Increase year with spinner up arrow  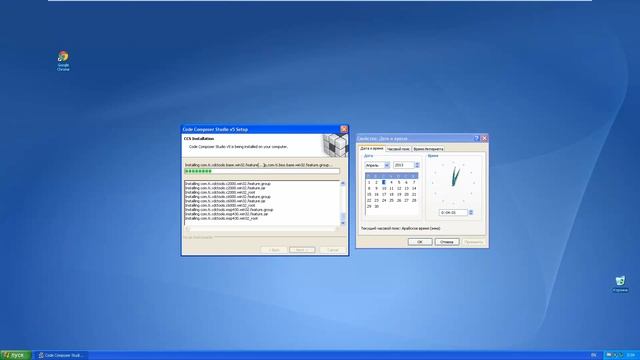[x=417, y=164]
